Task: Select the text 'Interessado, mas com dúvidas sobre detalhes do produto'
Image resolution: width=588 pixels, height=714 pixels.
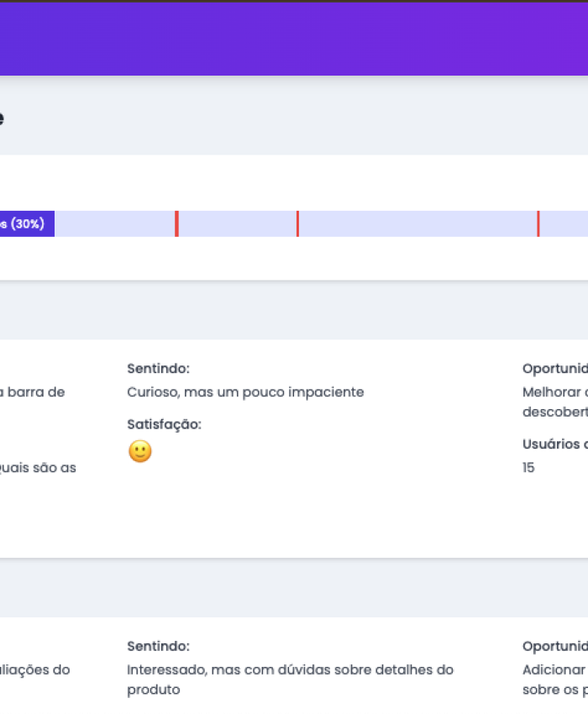Action: (290, 680)
